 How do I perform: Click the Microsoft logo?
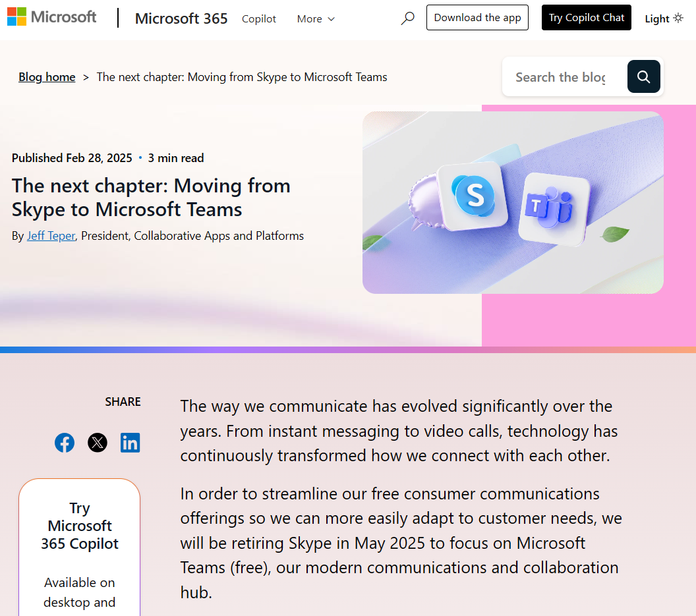coord(52,17)
